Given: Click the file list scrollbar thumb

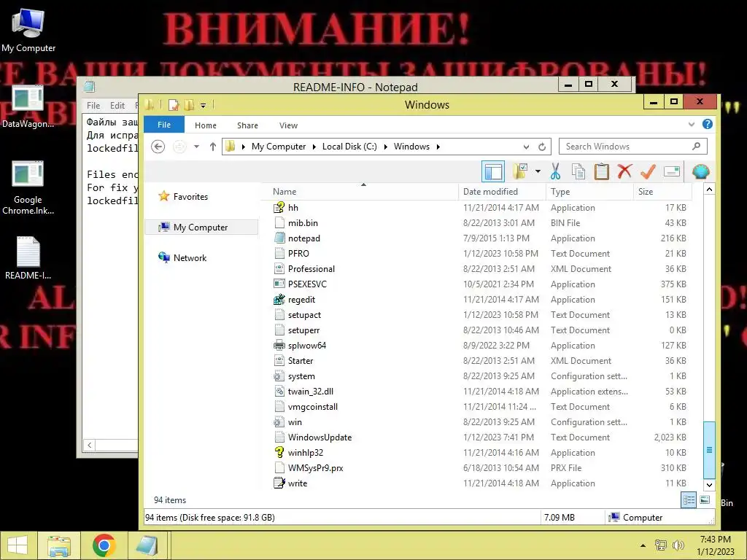Looking at the screenshot, I should click(709, 450).
